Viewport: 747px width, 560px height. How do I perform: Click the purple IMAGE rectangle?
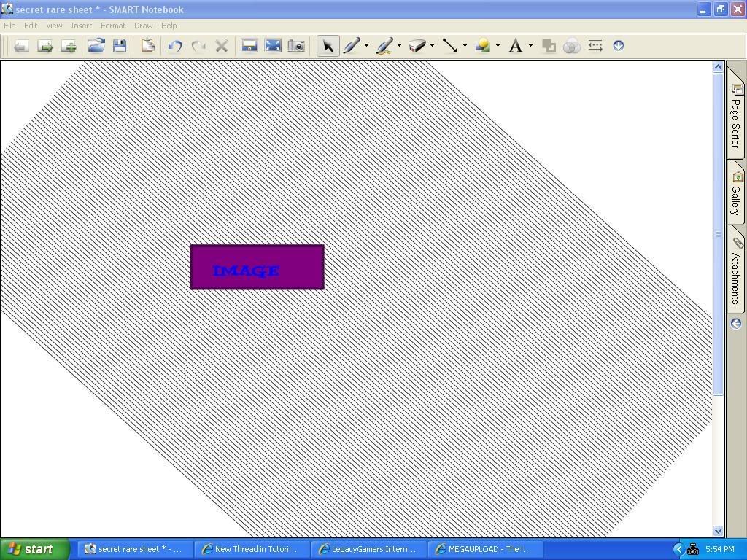[257, 267]
